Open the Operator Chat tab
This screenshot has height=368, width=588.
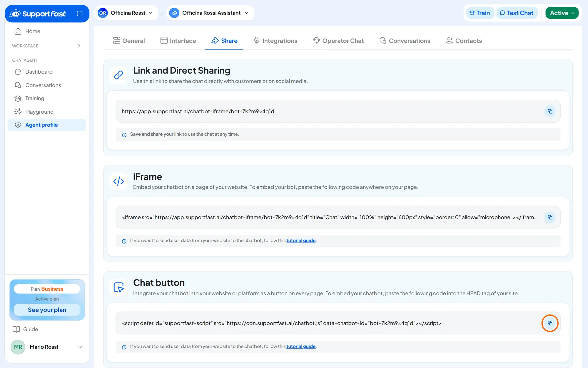[338, 41]
